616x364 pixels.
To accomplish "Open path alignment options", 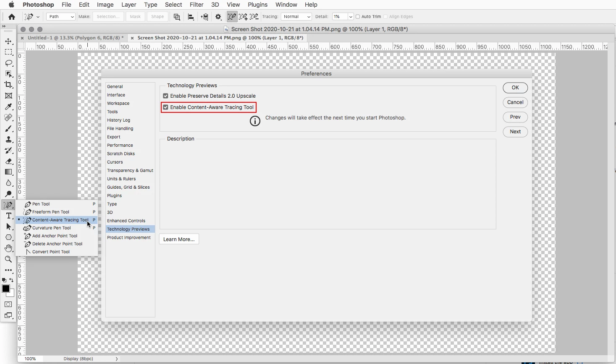I will pyautogui.click(x=191, y=17).
